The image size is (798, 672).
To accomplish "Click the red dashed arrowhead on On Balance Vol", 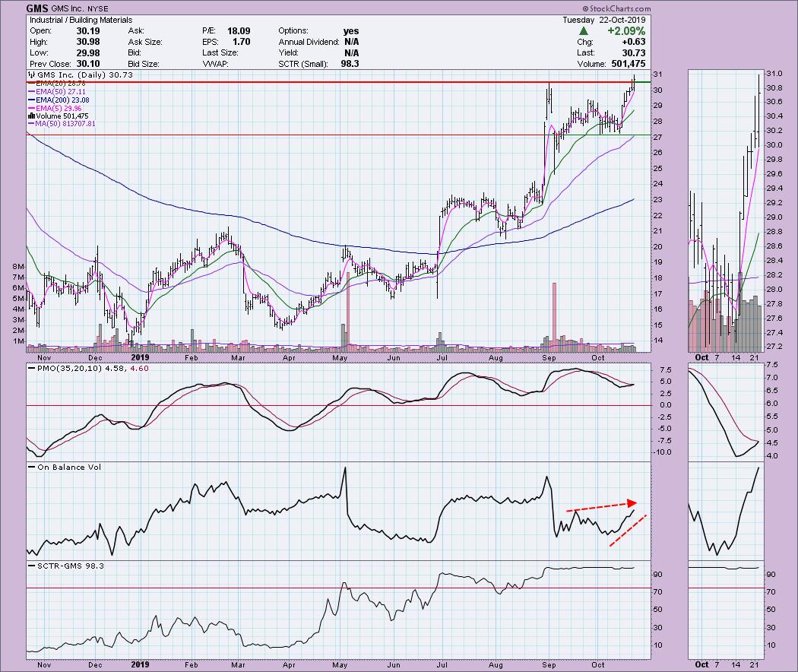I will click(x=632, y=502).
